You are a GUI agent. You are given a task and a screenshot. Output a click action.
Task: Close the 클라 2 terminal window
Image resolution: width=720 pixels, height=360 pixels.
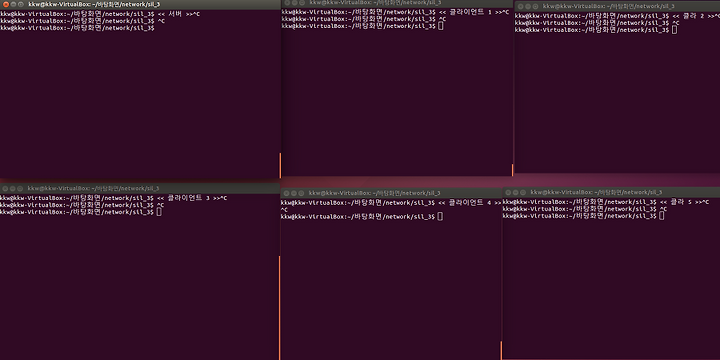[521, 6]
